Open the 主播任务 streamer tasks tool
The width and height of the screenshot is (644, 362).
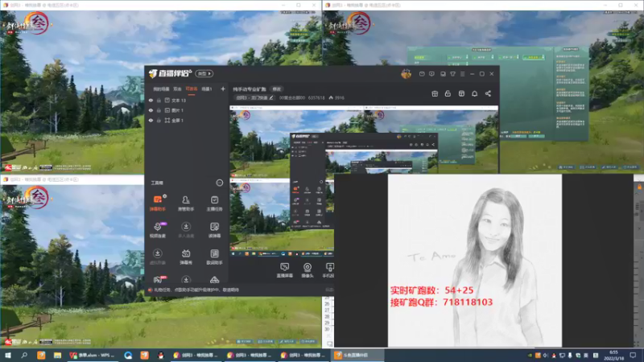point(214,203)
